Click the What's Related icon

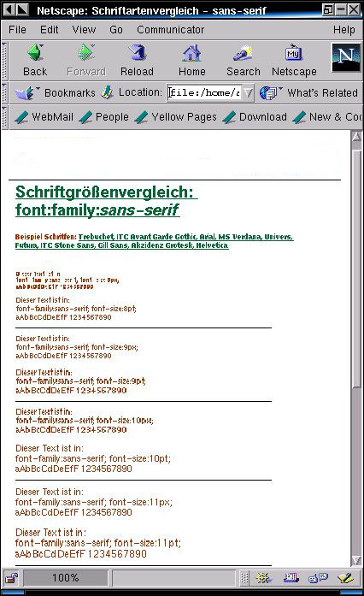[270, 92]
